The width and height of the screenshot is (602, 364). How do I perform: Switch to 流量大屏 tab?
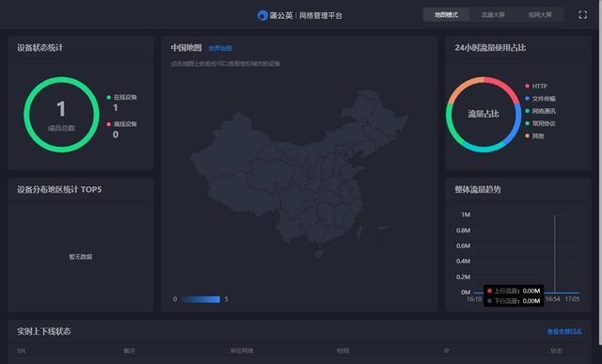(x=493, y=15)
